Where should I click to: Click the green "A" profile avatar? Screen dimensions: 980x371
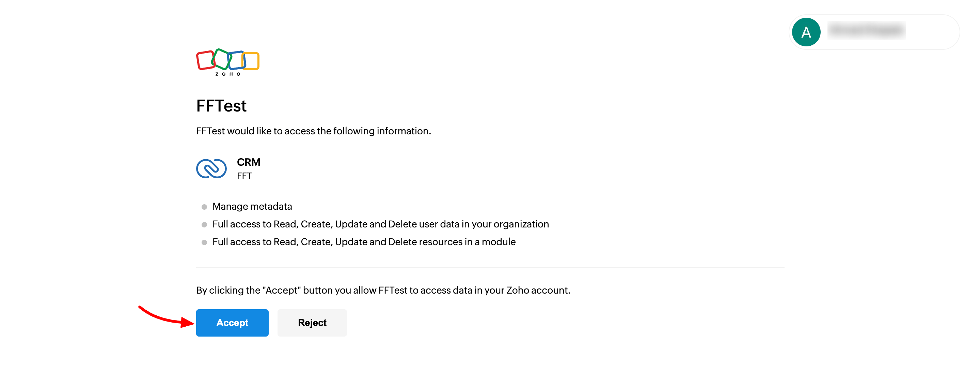pos(806,32)
